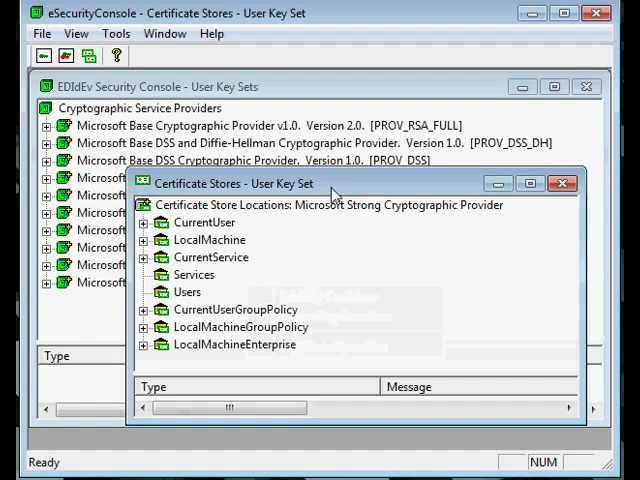Select Microsoft Base Cryptographic Provider v1.0 text
The width and height of the screenshot is (640, 480).
[269, 126]
